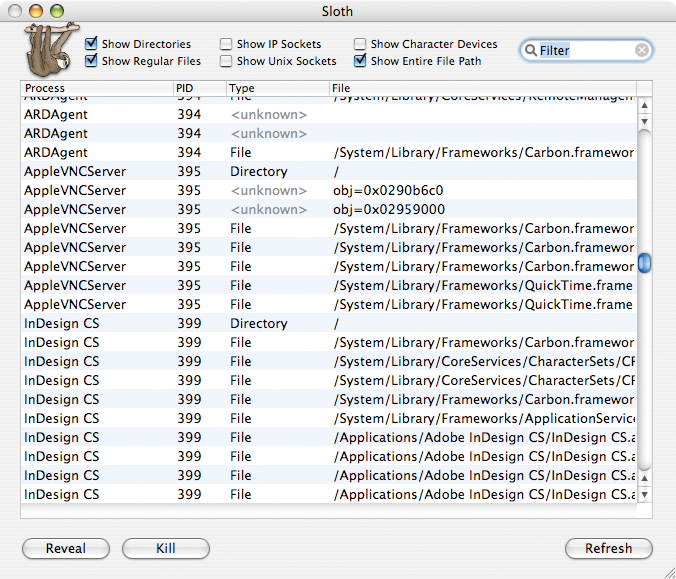This screenshot has width=676, height=579.
Task: Sort by the File column header
Action: click(x=483, y=88)
